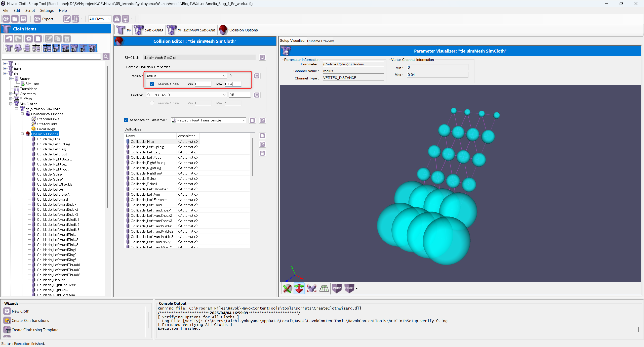Click the Export... button

45,19
